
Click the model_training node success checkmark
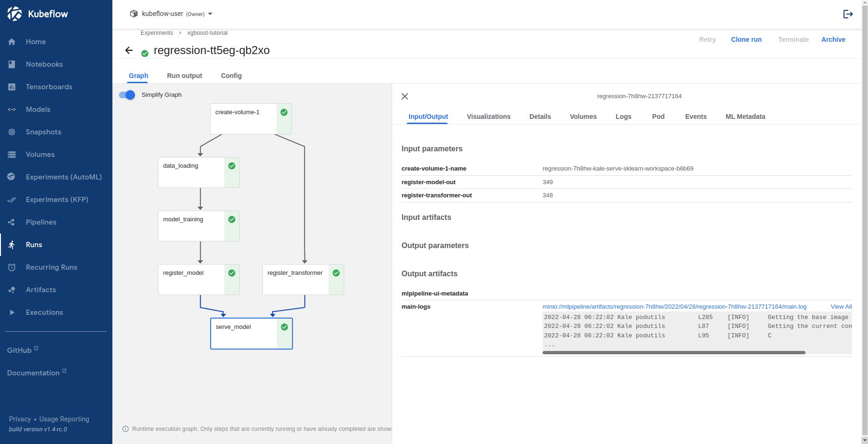232,219
